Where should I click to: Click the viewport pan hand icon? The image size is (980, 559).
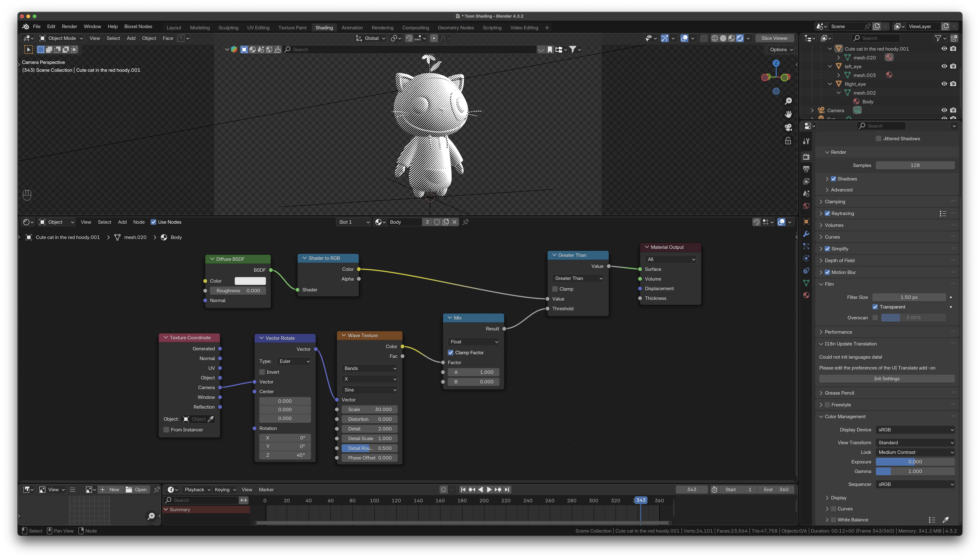point(788,114)
